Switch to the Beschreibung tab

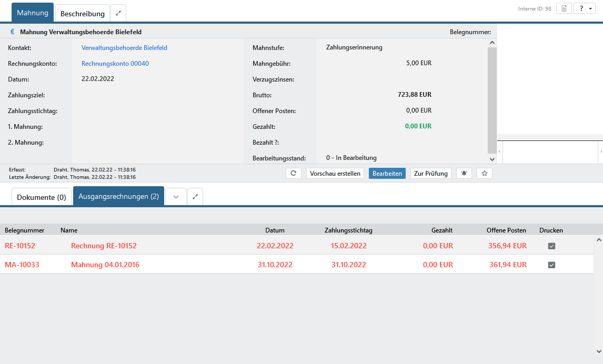pyautogui.click(x=83, y=13)
